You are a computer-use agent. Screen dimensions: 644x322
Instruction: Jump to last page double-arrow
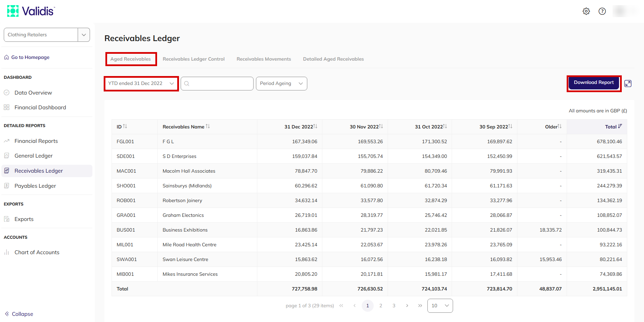[420, 306]
